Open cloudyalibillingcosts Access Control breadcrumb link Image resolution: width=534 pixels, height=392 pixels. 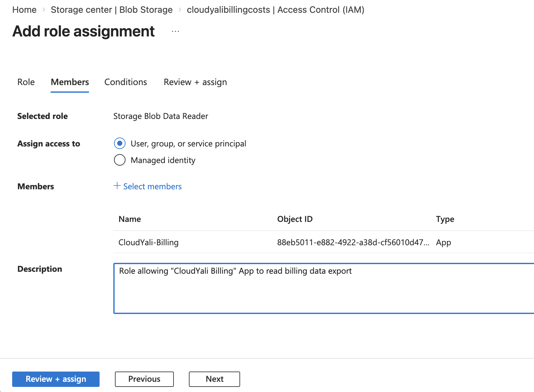click(x=276, y=10)
